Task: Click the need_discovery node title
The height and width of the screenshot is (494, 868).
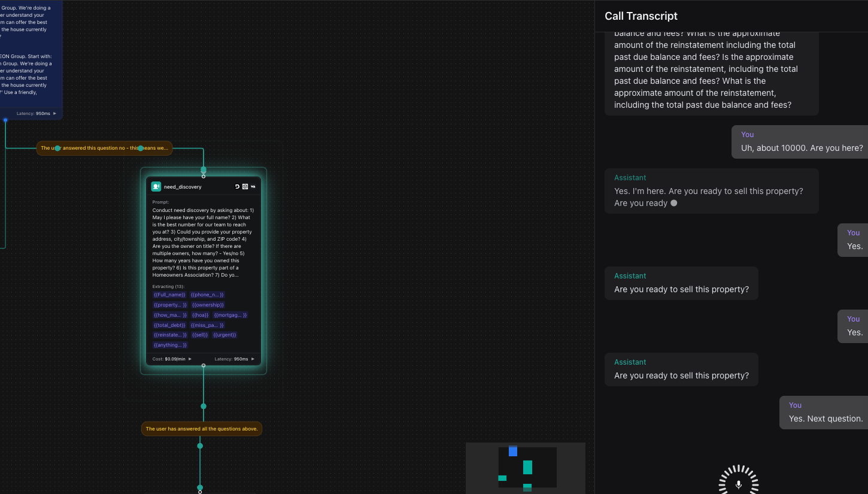Action: pos(183,187)
